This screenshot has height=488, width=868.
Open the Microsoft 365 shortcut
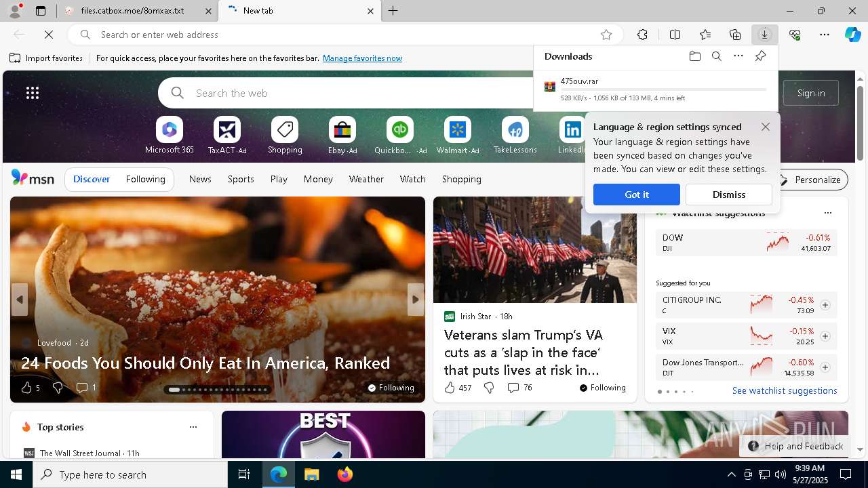click(170, 136)
